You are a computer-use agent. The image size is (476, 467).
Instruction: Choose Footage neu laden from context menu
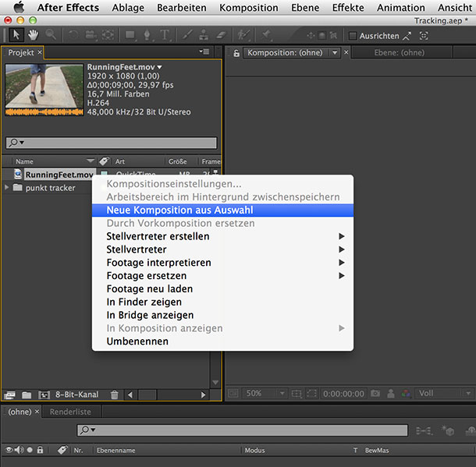point(222,289)
